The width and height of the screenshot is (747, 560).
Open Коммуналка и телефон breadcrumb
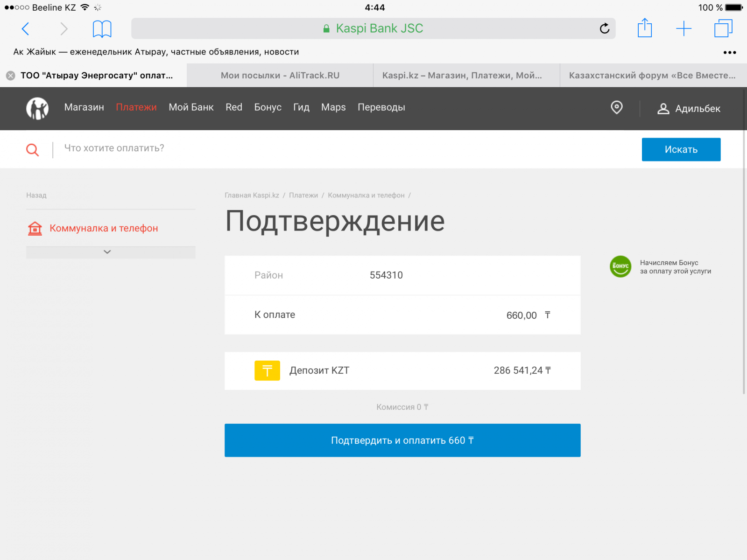tap(366, 195)
